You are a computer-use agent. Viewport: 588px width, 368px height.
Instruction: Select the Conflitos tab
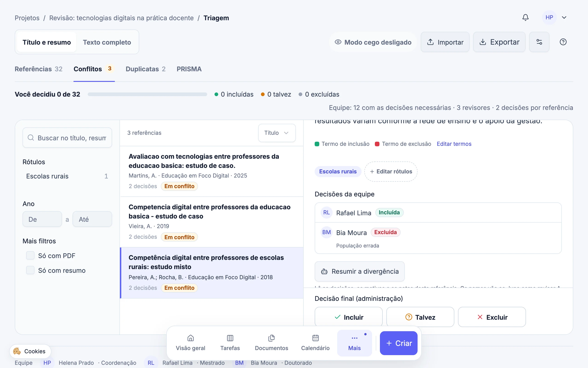[x=94, y=69]
